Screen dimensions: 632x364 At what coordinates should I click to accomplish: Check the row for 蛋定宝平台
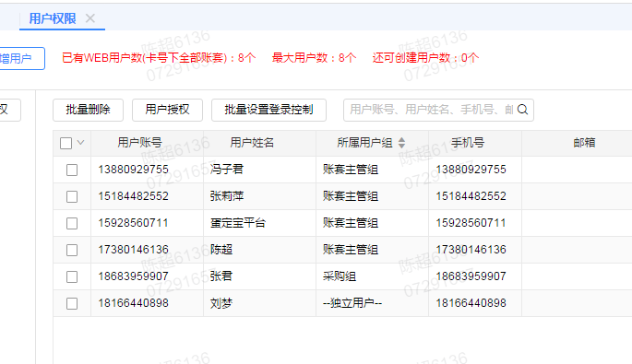72,223
